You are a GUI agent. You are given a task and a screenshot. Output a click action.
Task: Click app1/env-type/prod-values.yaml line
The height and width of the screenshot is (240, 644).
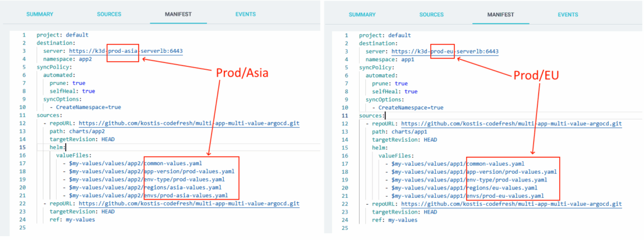click(x=466, y=180)
